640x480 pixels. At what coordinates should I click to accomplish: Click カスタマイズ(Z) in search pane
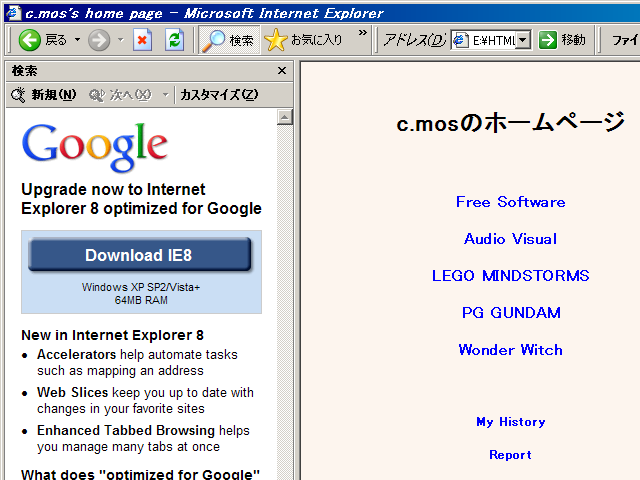219,95
